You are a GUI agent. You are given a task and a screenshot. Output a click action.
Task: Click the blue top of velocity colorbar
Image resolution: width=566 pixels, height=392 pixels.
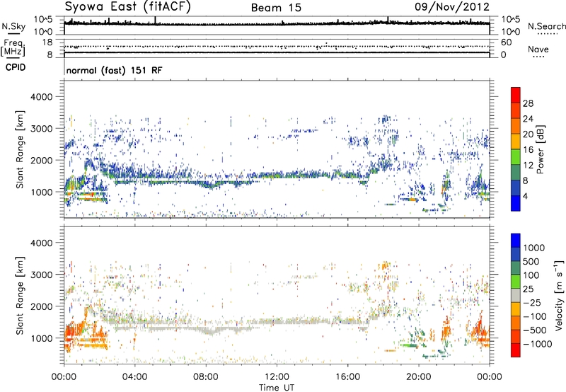pos(516,241)
